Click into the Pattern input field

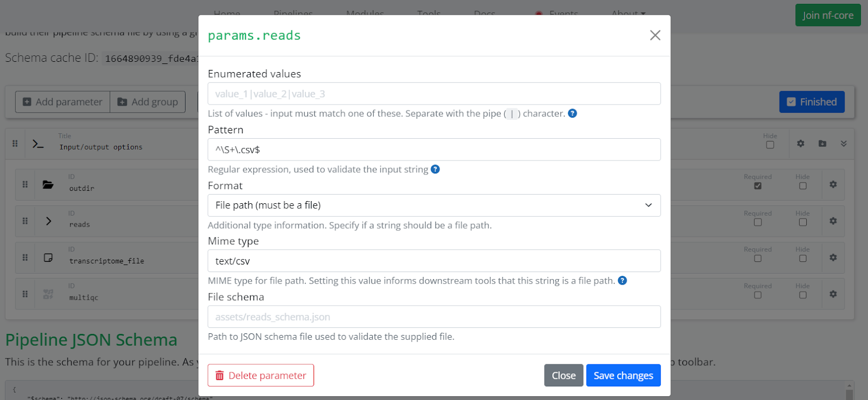(x=433, y=150)
